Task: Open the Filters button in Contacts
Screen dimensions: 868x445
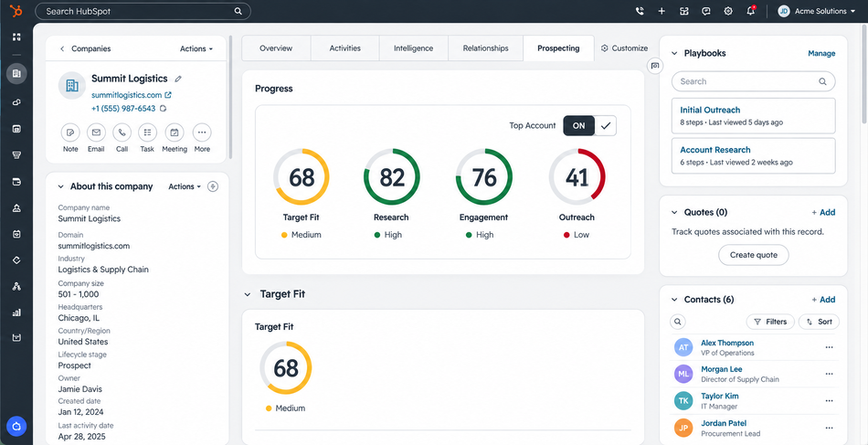Action: click(x=770, y=322)
